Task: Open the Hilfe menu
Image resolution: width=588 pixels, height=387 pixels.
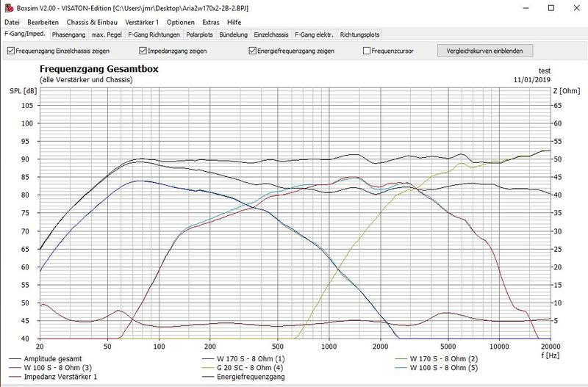Action: pyautogui.click(x=234, y=22)
